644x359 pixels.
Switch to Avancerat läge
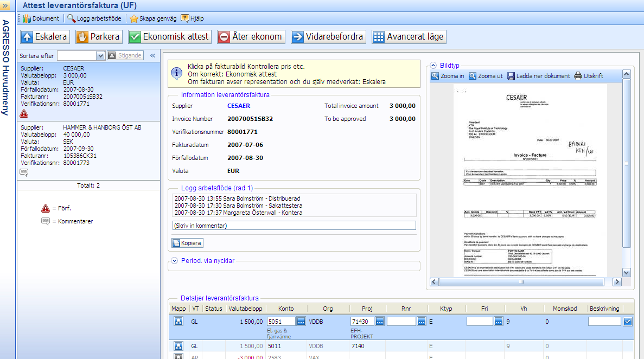(x=409, y=36)
